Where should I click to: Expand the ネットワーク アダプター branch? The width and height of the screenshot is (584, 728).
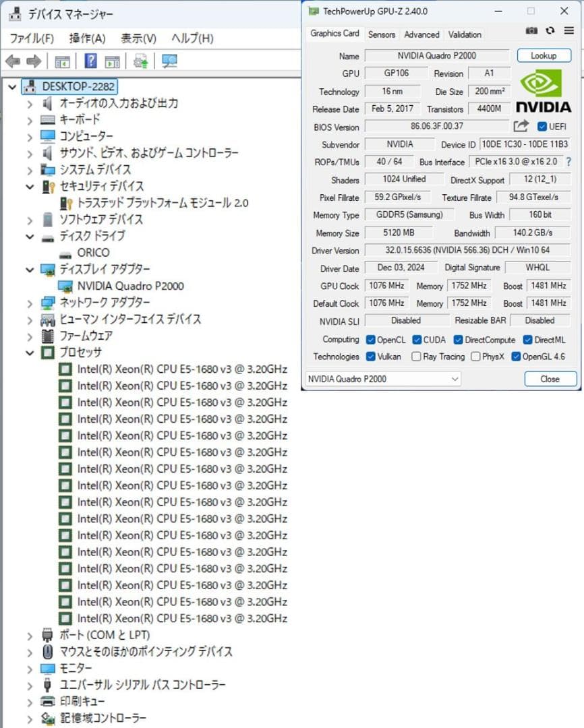[x=29, y=302]
